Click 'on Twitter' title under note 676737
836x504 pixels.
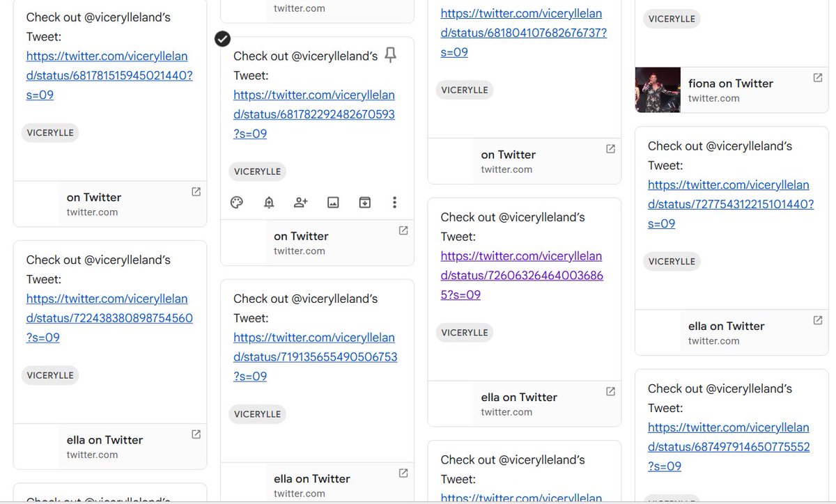pos(509,155)
